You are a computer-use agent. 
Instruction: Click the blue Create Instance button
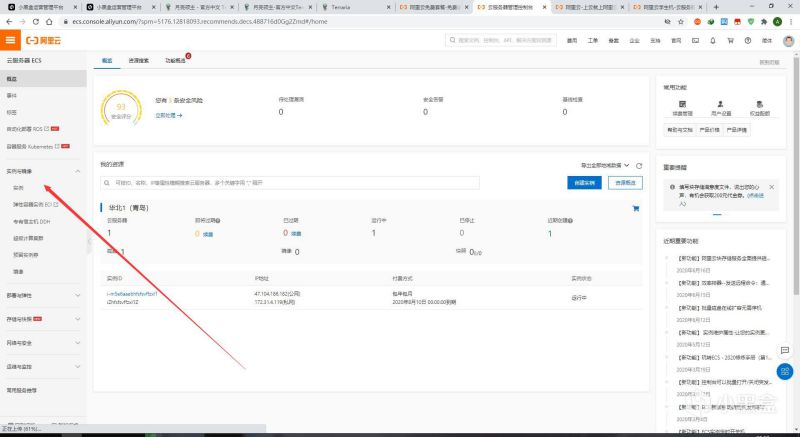pos(584,183)
